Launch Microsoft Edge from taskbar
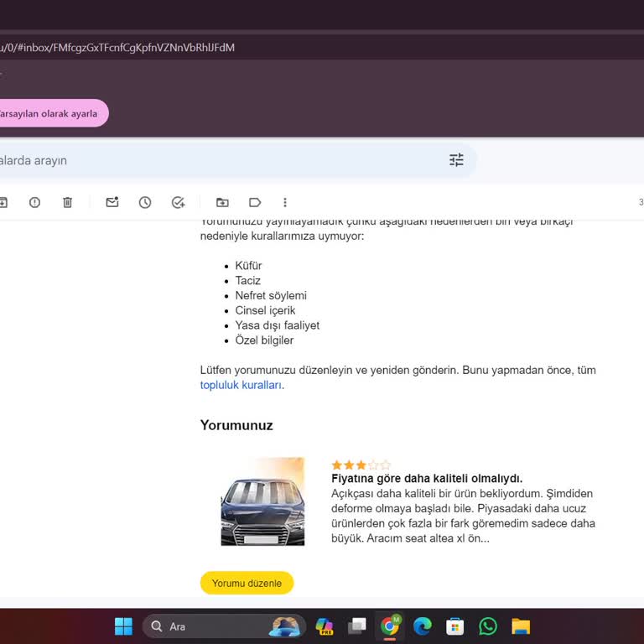Screen dimensions: 644x644 (423, 626)
